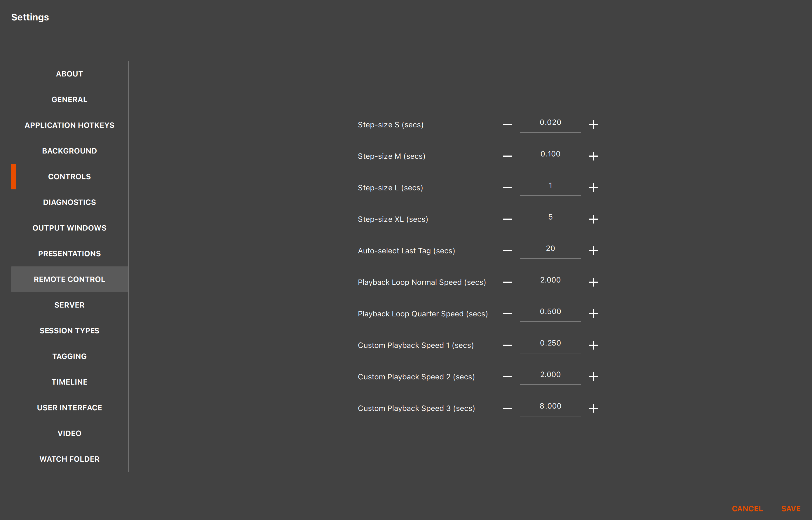812x520 pixels.
Task: Increase Step-size S with plus icon
Action: (x=593, y=125)
